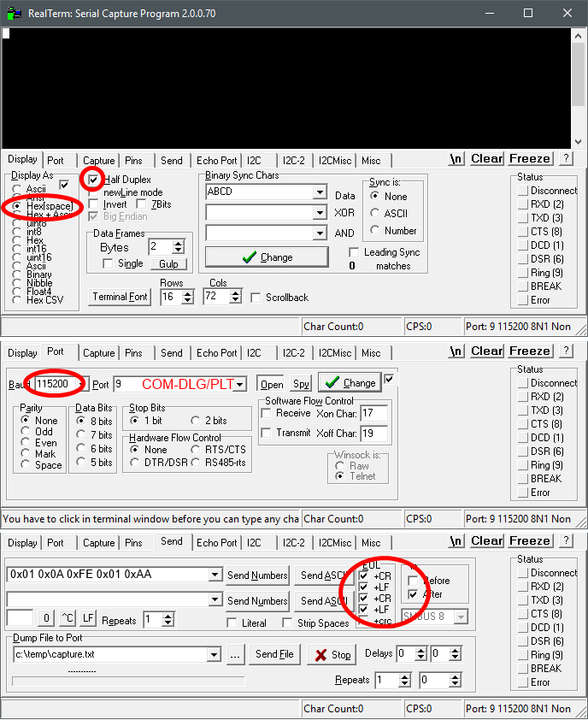Set Sync is to Number
The height and width of the screenshot is (720, 588).
point(375,230)
